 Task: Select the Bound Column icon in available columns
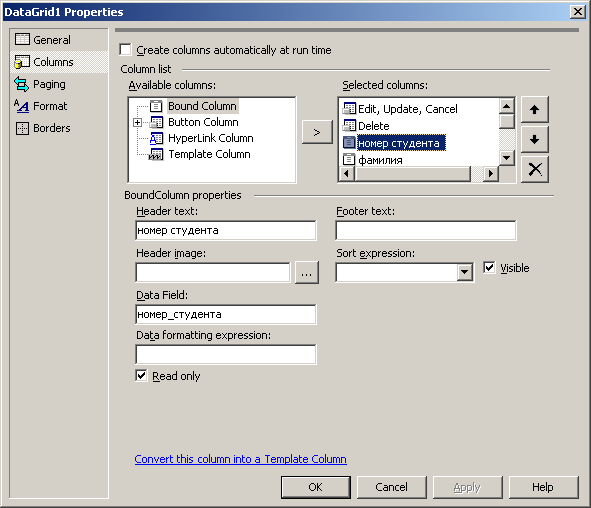156,106
